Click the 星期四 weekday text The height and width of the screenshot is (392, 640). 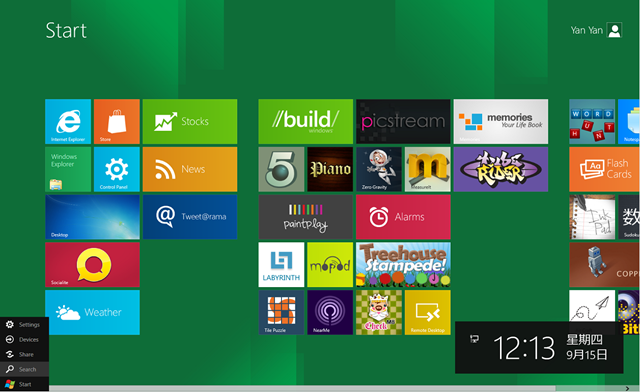(x=584, y=340)
